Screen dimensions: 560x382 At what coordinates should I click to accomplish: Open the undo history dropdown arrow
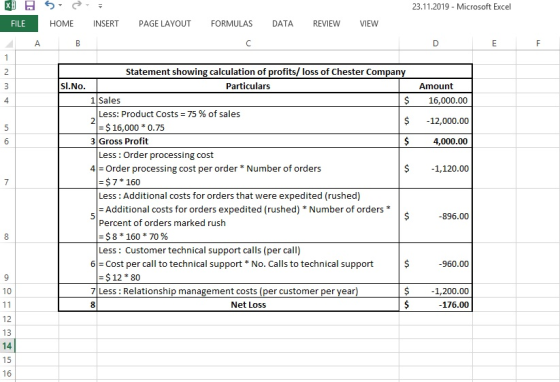(x=60, y=5)
